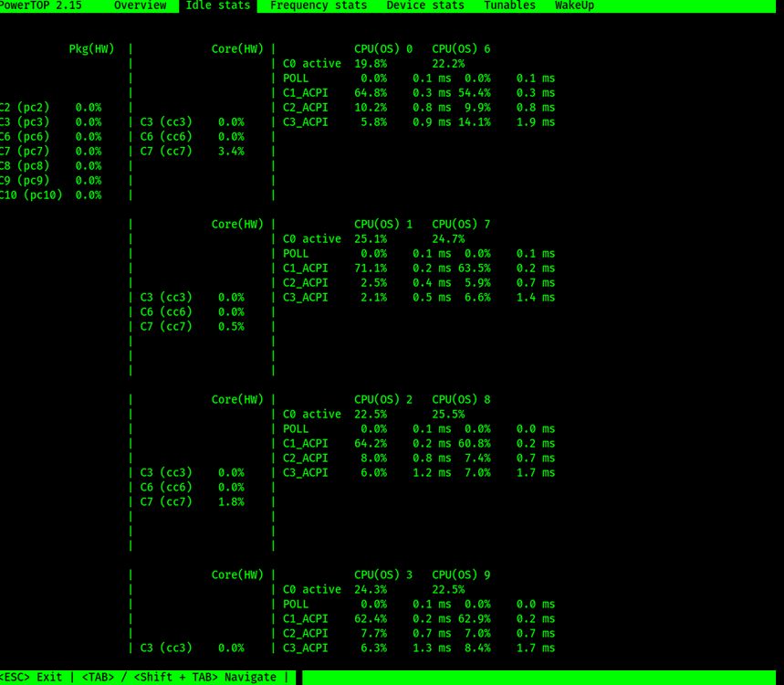784x685 pixels.
Task: Go to the Device stats tab
Action: click(425, 5)
